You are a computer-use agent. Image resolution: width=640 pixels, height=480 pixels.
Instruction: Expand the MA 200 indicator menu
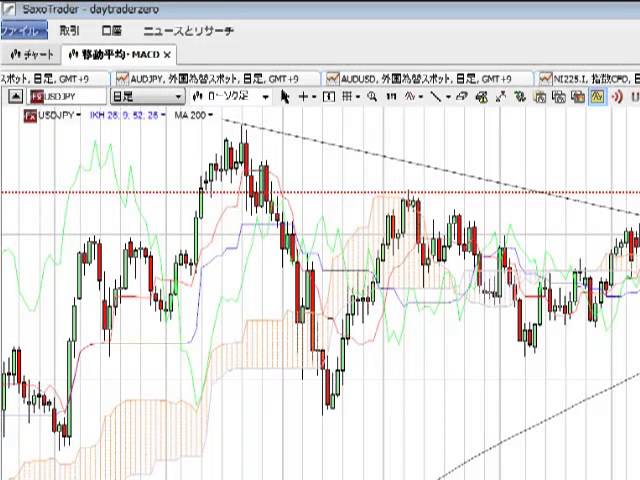(x=193, y=116)
